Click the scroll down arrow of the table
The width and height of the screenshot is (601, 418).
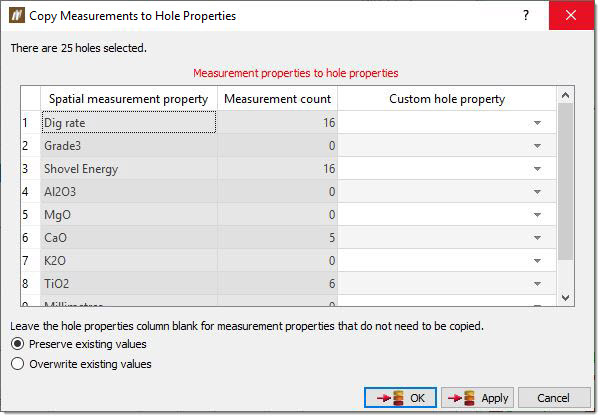click(x=565, y=297)
